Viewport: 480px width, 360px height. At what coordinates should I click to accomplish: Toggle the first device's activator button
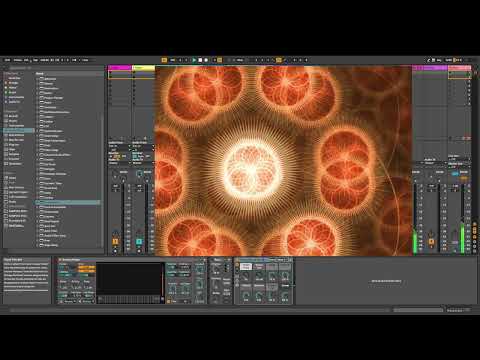point(60,260)
